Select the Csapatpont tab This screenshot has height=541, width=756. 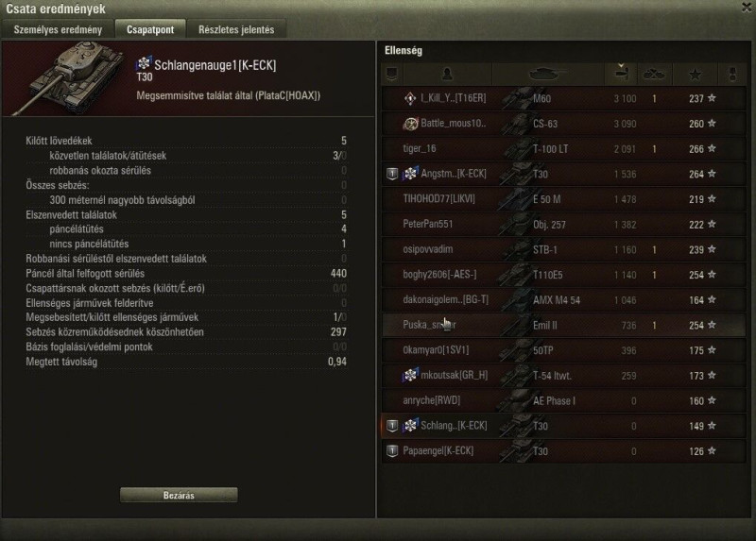coord(150,29)
